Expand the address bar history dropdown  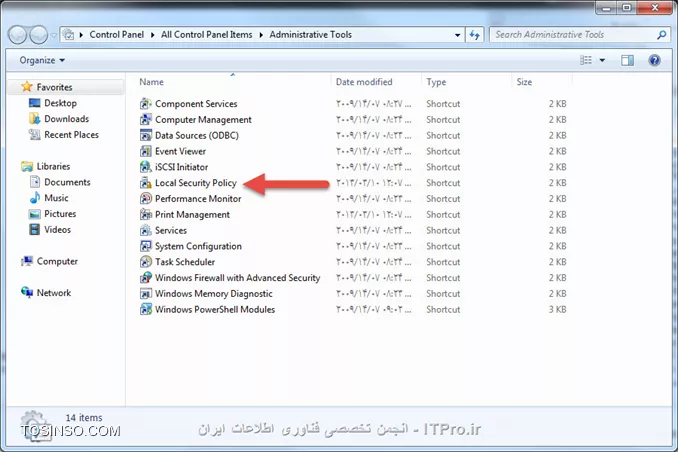coord(457,35)
